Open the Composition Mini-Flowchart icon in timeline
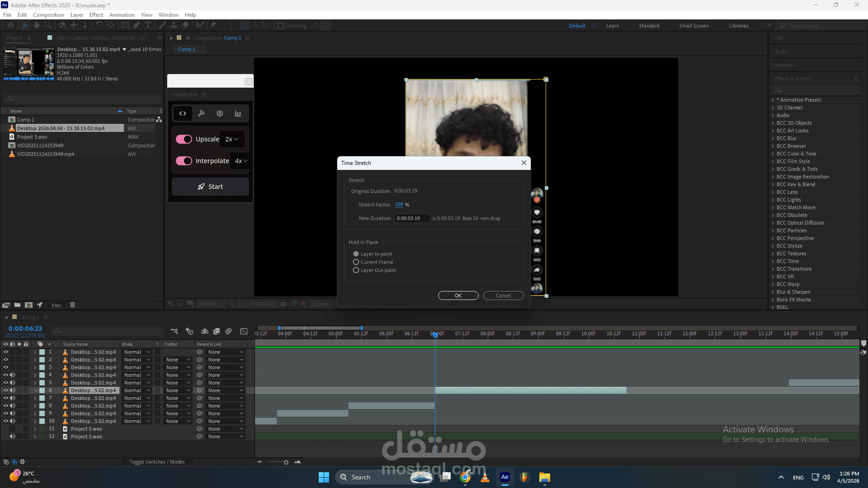868x488 pixels. [x=174, y=332]
